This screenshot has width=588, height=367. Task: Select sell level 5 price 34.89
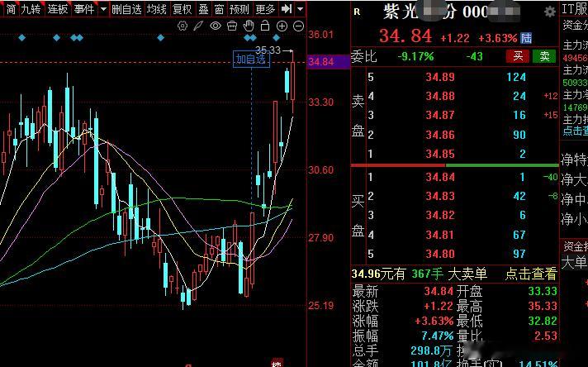[x=440, y=77]
